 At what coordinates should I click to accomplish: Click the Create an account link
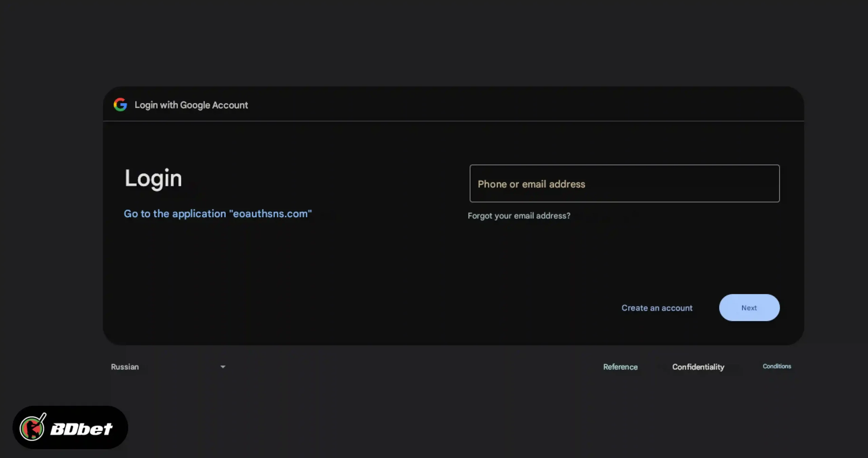(657, 308)
